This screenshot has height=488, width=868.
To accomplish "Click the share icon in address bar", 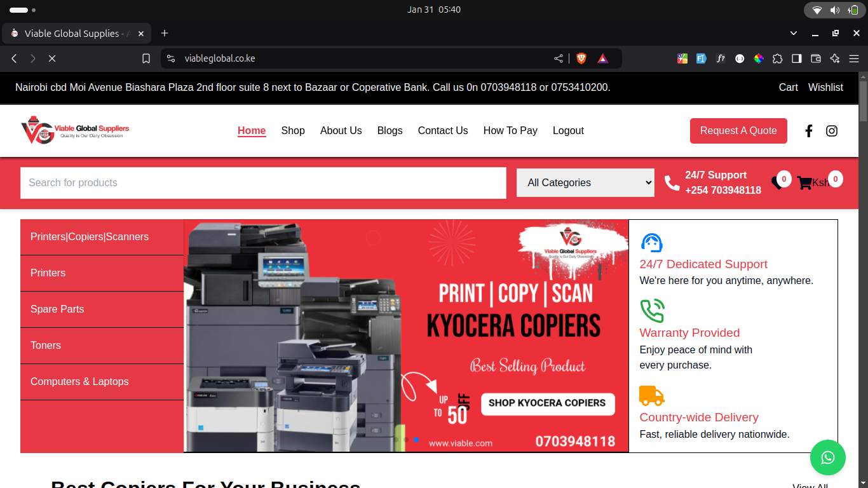I will (x=559, y=58).
